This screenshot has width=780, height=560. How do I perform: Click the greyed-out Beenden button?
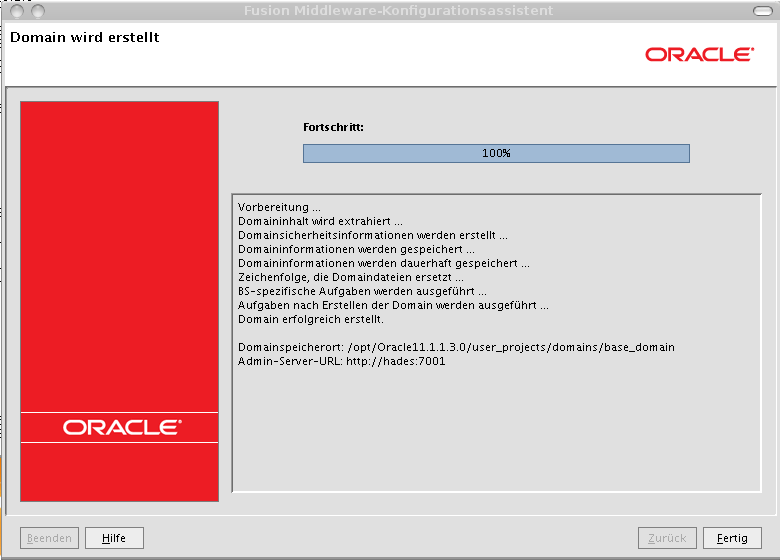click(x=49, y=538)
